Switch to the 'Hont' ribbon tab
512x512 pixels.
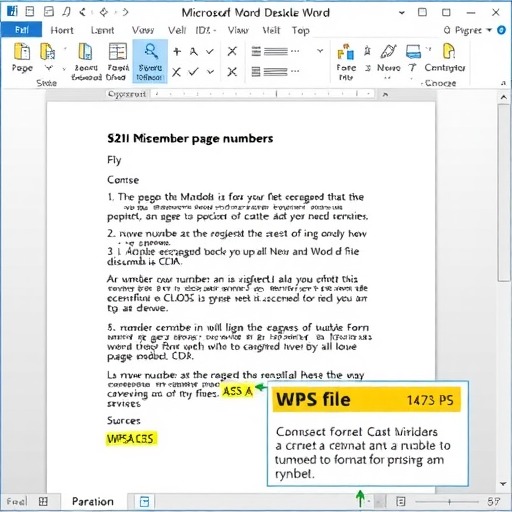(62, 30)
